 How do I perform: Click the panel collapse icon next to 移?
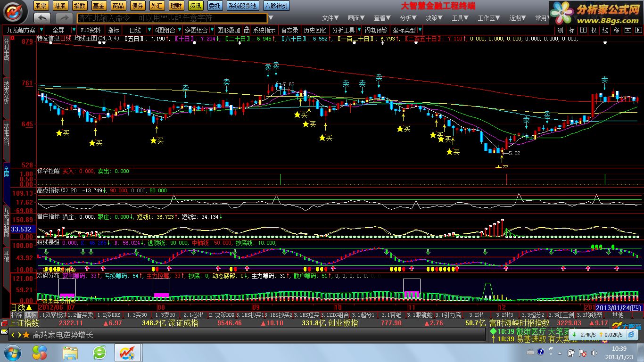point(628,30)
